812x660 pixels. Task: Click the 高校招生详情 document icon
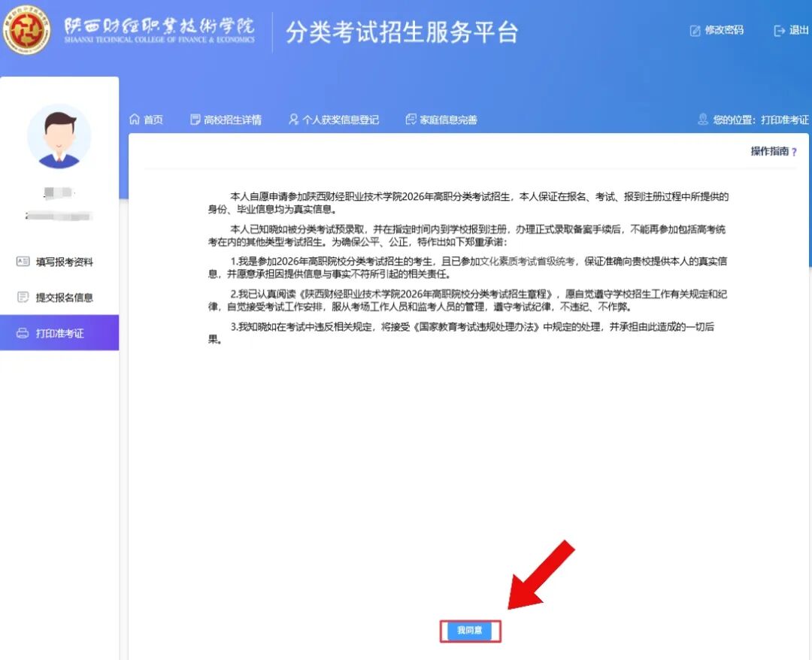click(195, 120)
